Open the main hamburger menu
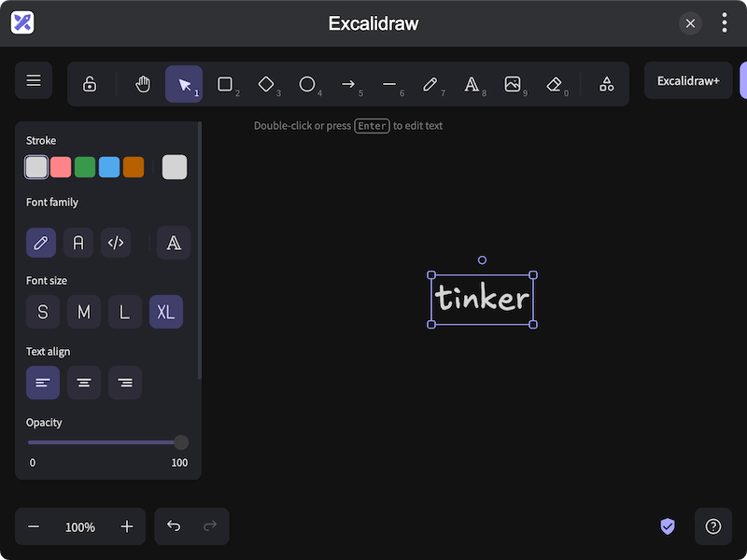 tap(34, 80)
